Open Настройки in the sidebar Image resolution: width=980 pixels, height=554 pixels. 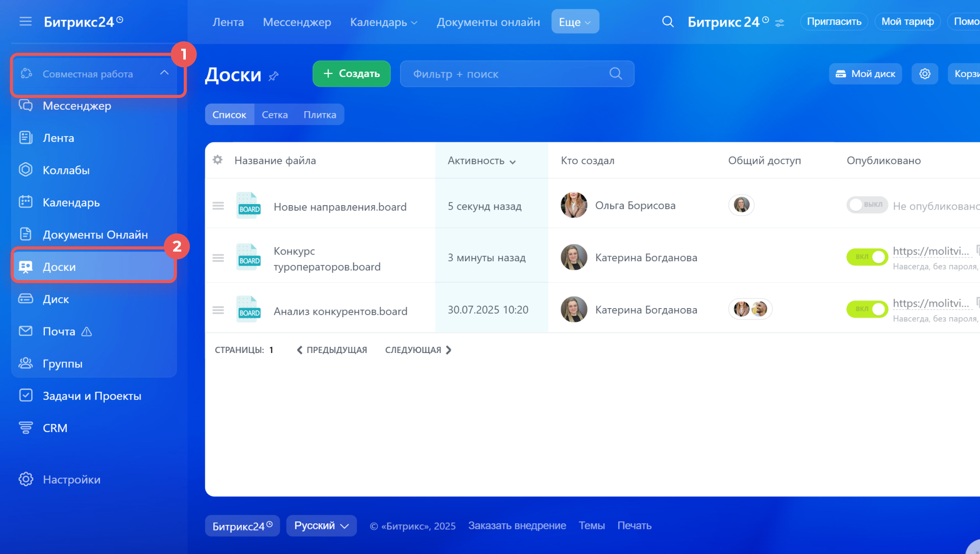71,480
